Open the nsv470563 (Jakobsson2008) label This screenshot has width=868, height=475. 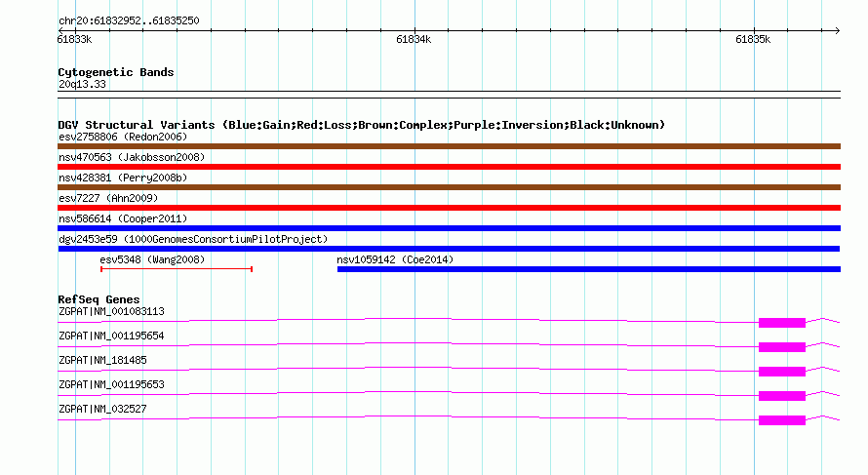(x=132, y=157)
